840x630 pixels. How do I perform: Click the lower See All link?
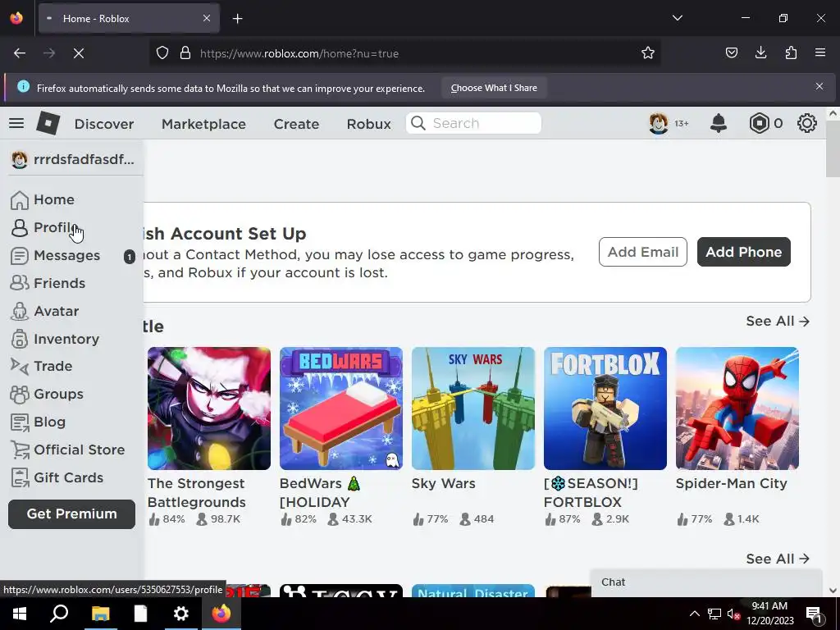[778, 559]
